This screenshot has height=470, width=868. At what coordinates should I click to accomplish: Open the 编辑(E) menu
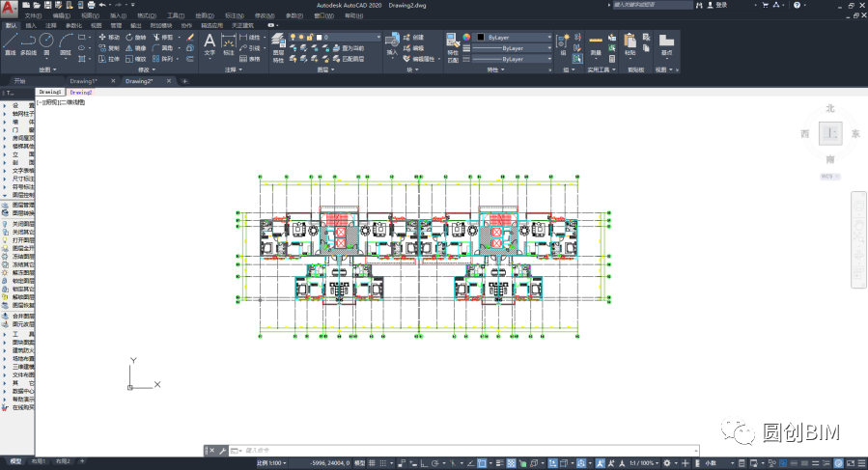(x=61, y=15)
